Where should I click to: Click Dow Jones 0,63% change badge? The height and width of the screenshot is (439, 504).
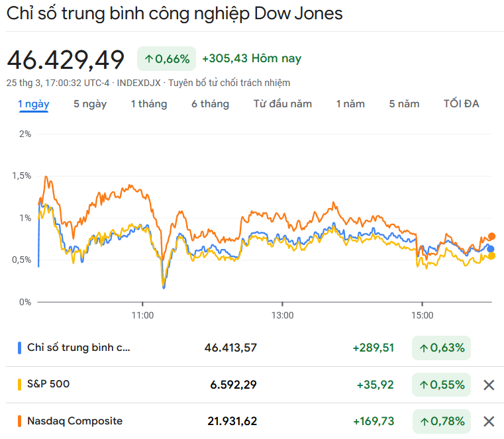click(x=441, y=348)
